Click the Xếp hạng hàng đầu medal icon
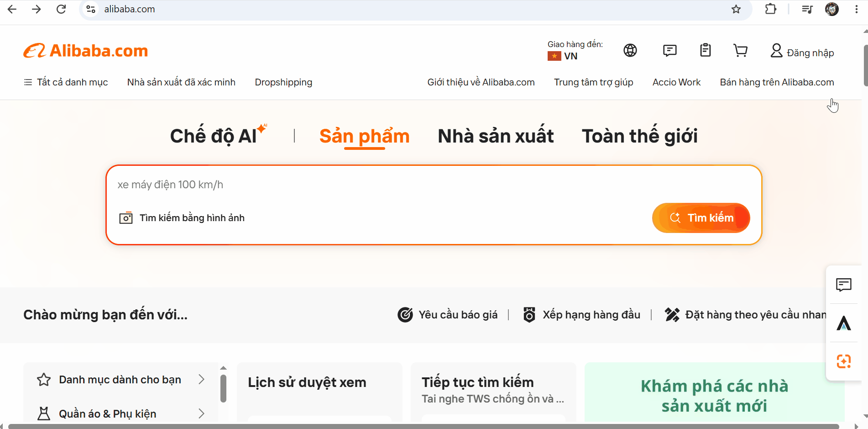The width and height of the screenshot is (868, 429). pos(529,315)
